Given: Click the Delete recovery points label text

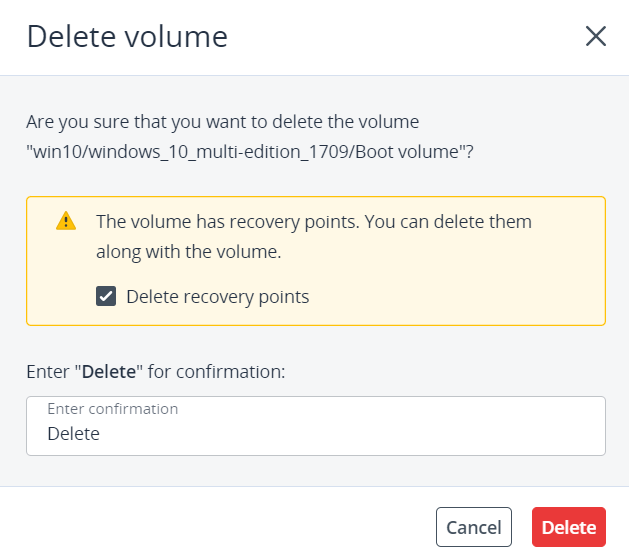Looking at the screenshot, I should (x=217, y=297).
